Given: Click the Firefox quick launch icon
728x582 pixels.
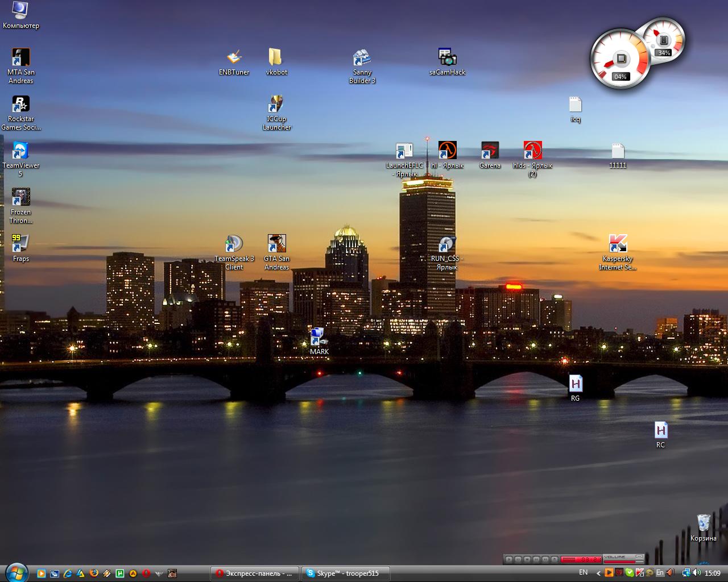Looking at the screenshot, I should pyautogui.click(x=94, y=573).
